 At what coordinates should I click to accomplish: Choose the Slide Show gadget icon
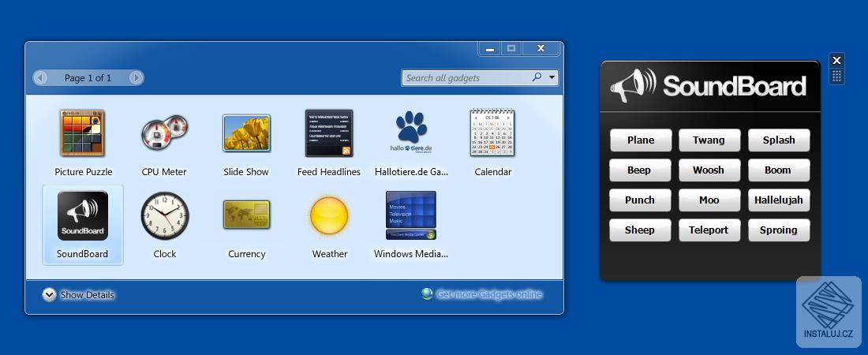(246, 133)
